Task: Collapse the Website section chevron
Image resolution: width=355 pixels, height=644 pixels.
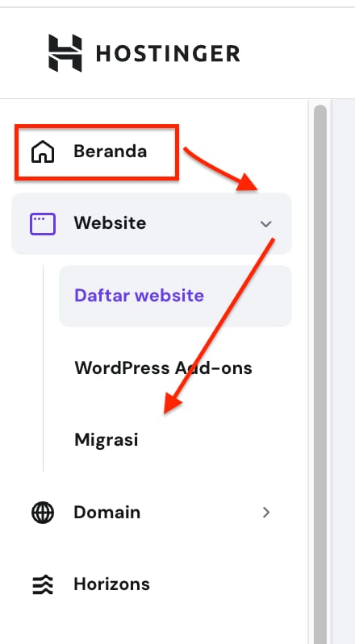Action: tap(266, 224)
